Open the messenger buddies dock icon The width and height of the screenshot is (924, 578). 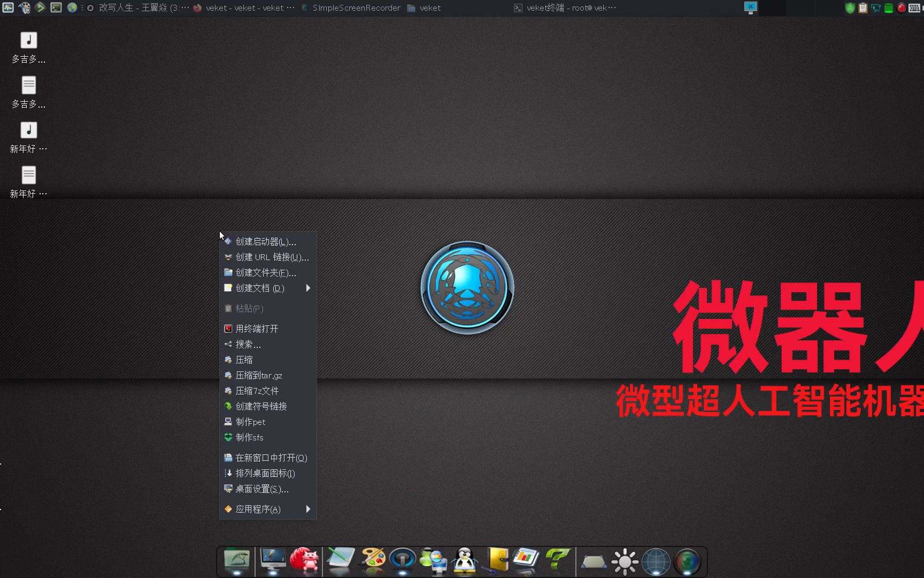tap(434, 561)
